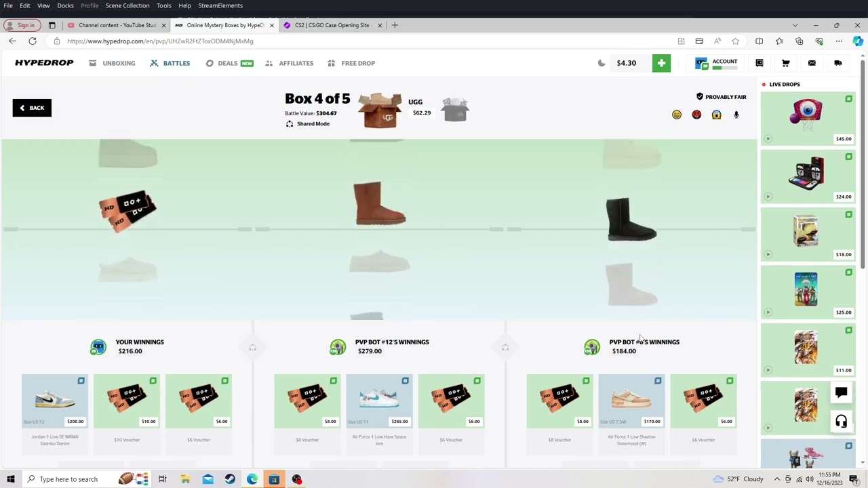Screen dimensions: 868x488
Task: Click corner icon on the $170.00 Air Force card
Action: [x=658, y=381]
